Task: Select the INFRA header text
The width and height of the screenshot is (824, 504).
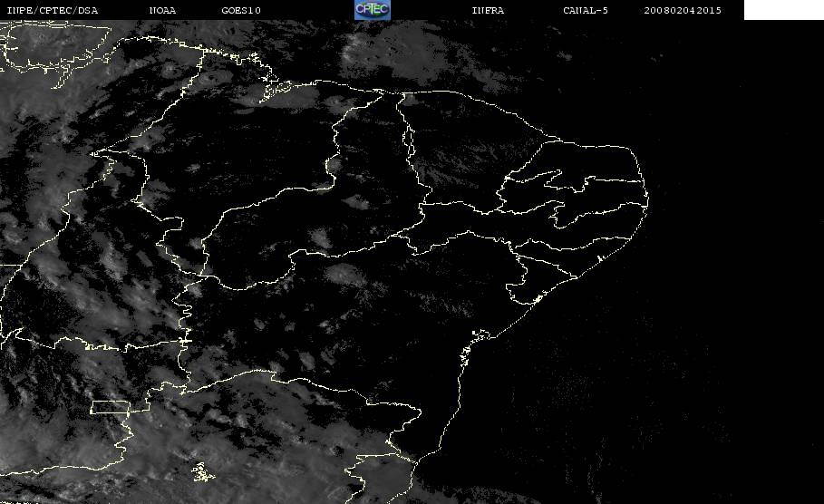Action: tap(488, 10)
